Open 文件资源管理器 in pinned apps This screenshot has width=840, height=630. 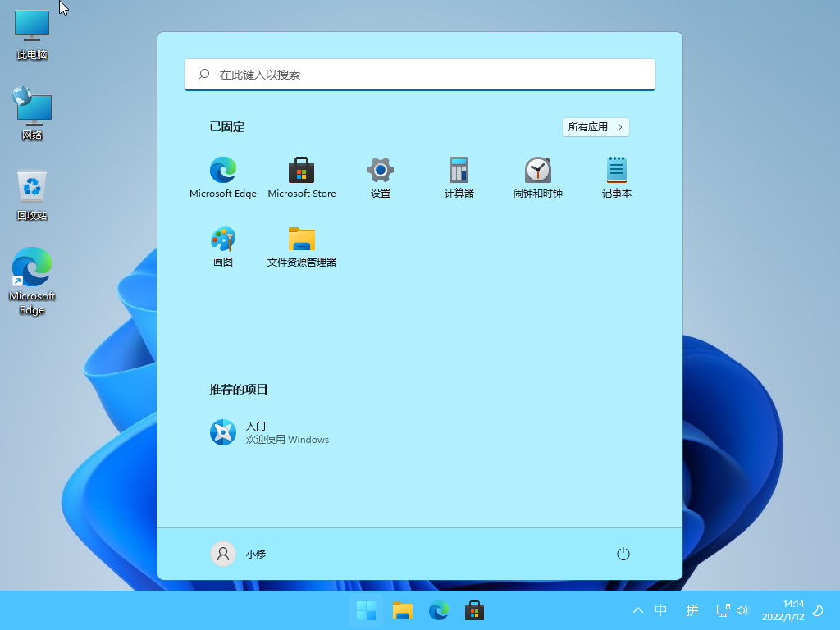pos(302,246)
